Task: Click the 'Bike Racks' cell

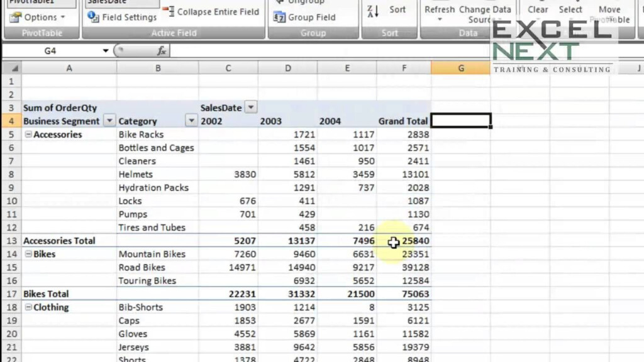Action: 158,134
